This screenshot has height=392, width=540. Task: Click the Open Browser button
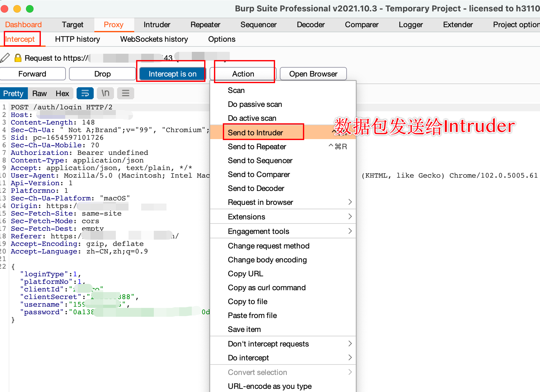(x=313, y=74)
